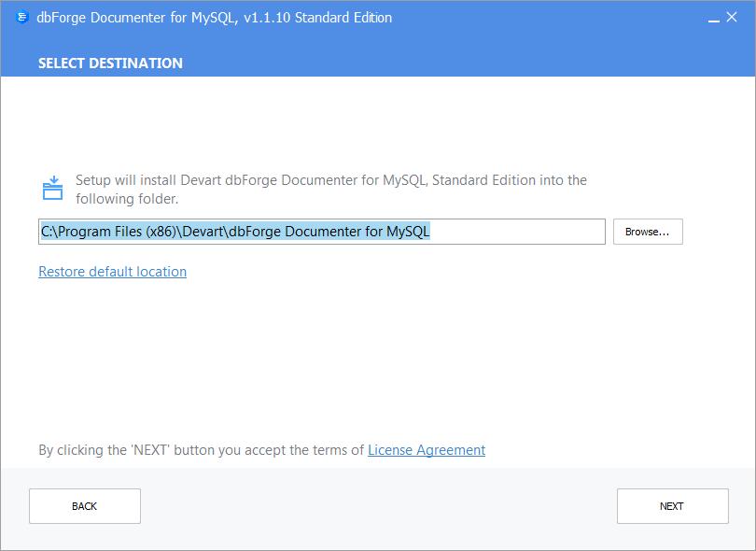Viewport: 756px width, 551px height.
Task: Click the dbForge logo icon in title bar
Action: pos(22,18)
